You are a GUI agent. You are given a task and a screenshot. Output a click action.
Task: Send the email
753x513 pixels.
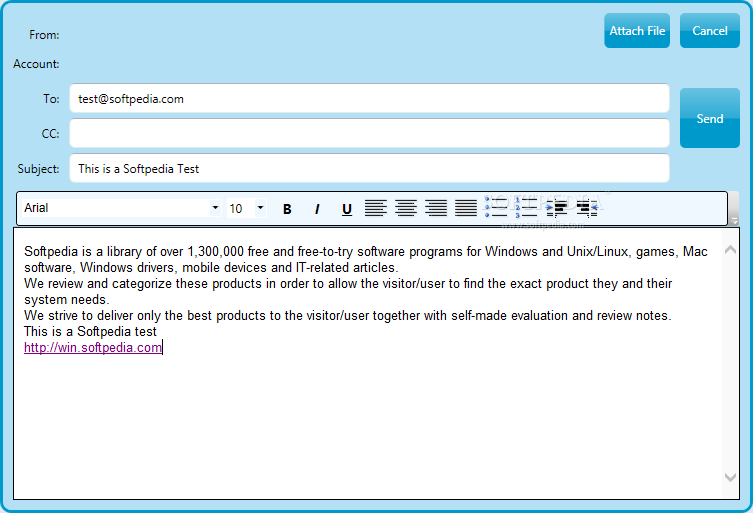tap(710, 118)
